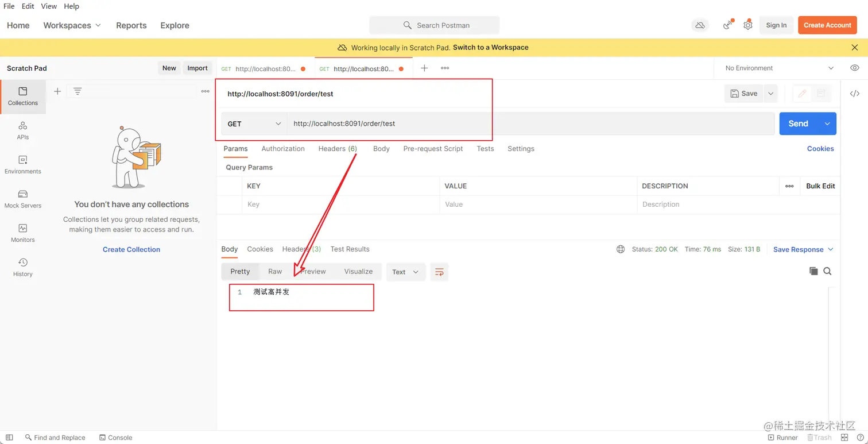Image resolution: width=868 pixels, height=444 pixels.
Task: Select the Visualize response view
Action: (358, 272)
